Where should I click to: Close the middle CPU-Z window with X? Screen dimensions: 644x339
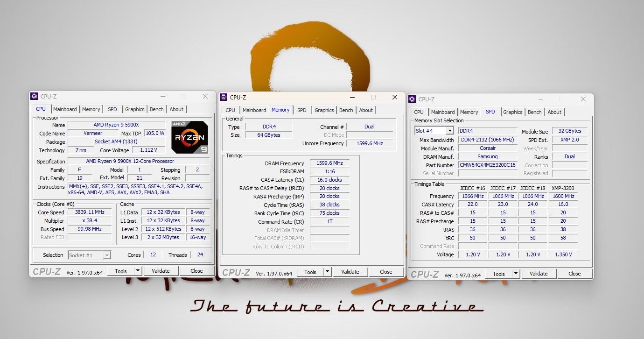pyautogui.click(x=395, y=97)
